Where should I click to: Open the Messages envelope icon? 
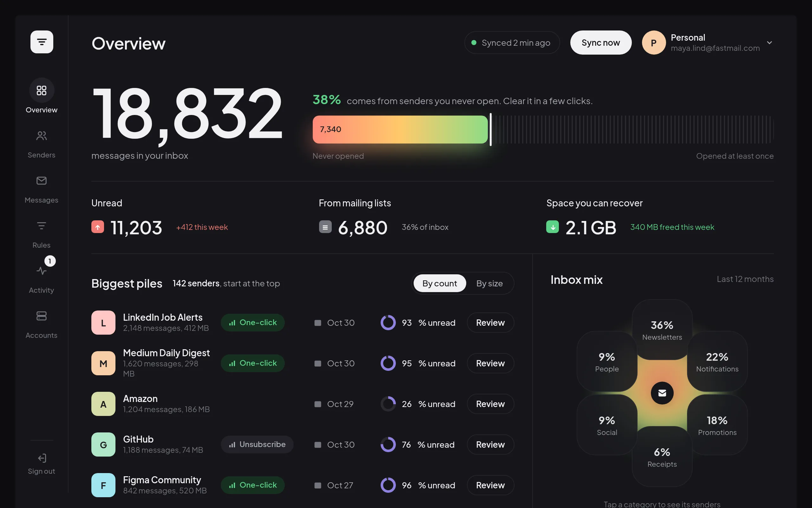pos(42,181)
